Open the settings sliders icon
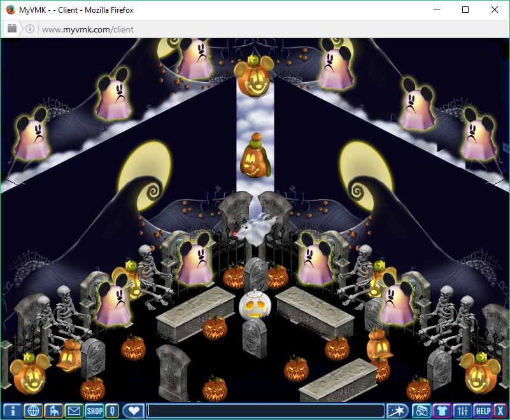 [x=462, y=410]
